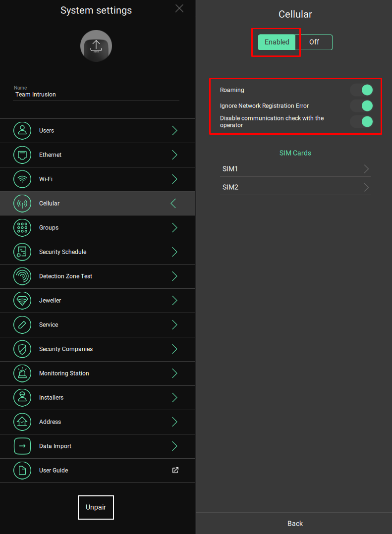Toggle the Roaming switch
392x534 pixels.
(x=361, y=90)
